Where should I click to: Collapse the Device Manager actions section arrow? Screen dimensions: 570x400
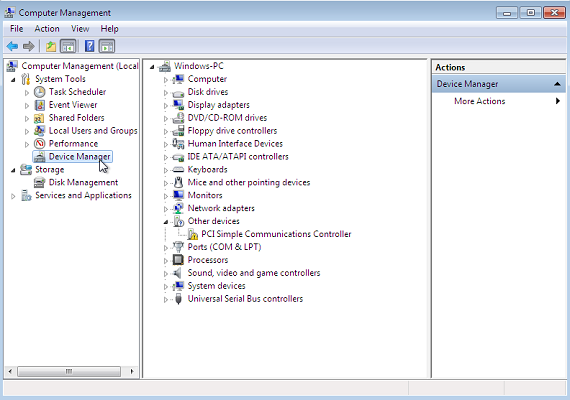click(x=557, y=84)
